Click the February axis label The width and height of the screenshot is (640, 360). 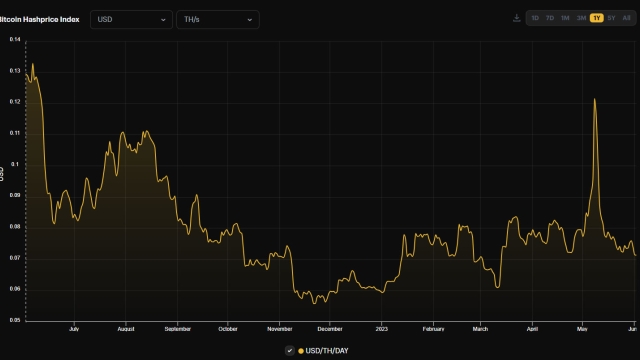pos(433,329)
